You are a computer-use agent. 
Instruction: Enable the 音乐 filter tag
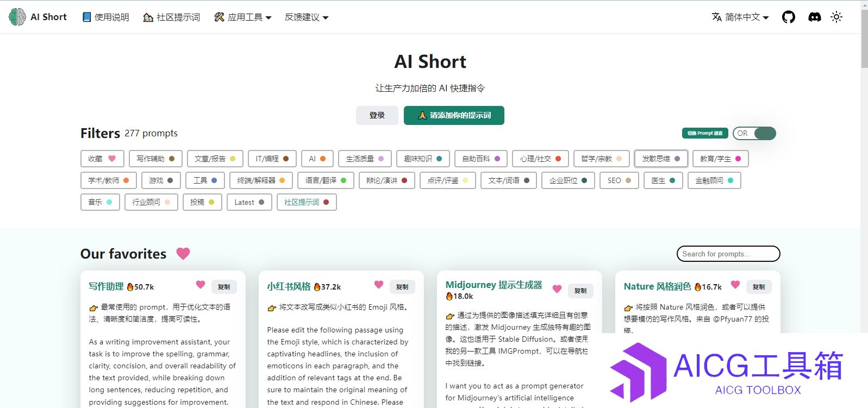[100, 202]
